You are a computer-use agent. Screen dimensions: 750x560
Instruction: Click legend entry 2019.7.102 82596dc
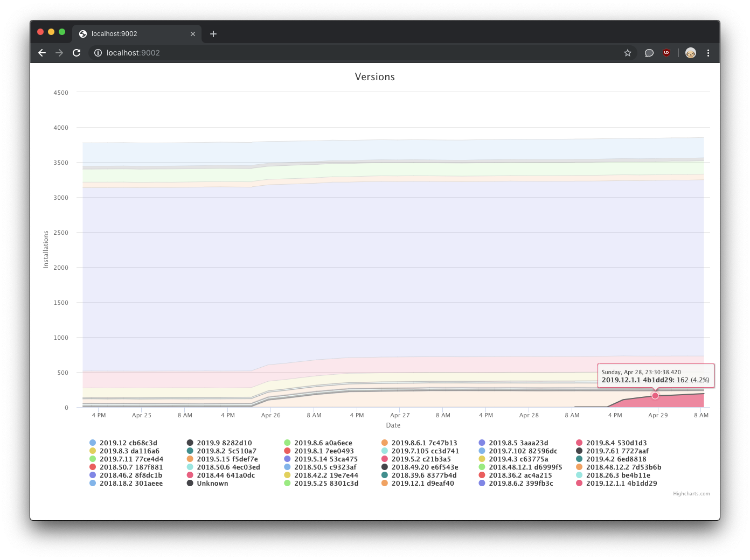tap(518, 451)
